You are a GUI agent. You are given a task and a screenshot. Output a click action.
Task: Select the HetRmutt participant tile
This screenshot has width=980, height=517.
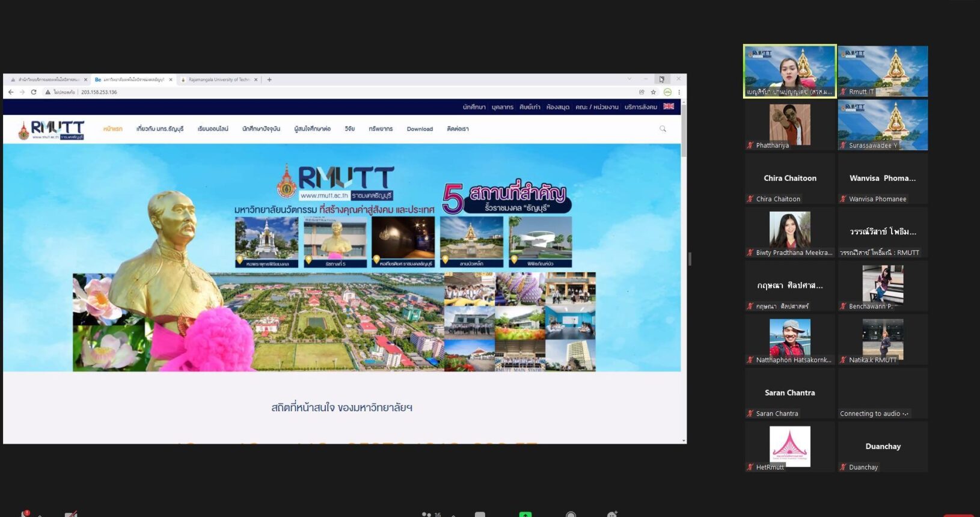789,447
